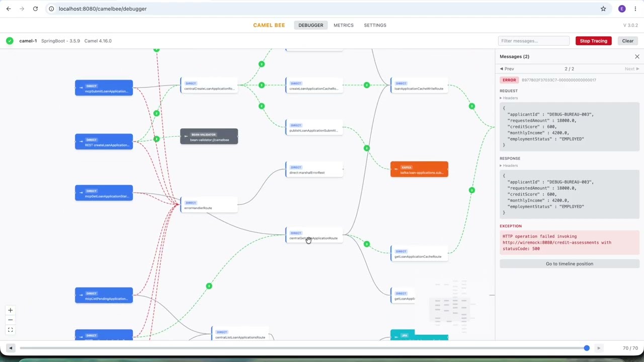This screenshot has height=362, width=644.
Task: Select the kafka:loan-applications node
Action: tap(420, 169)
